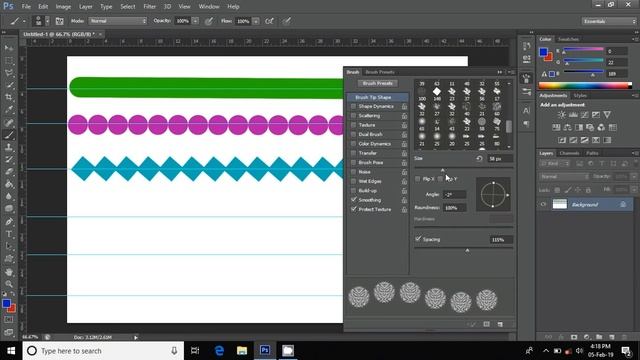Open the Essentials workspace dropdown
This screenshot has height=360, width=640.
click(x=609, y=21)
